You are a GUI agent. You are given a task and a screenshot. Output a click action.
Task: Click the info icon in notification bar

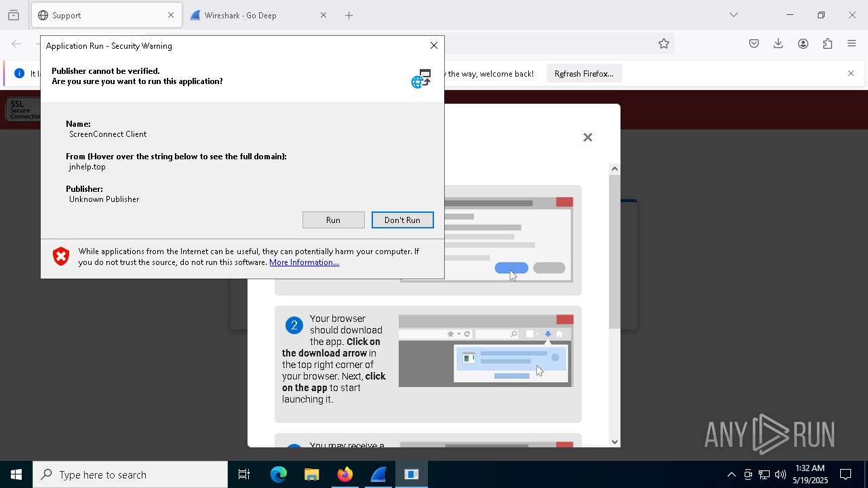[19, 73]
